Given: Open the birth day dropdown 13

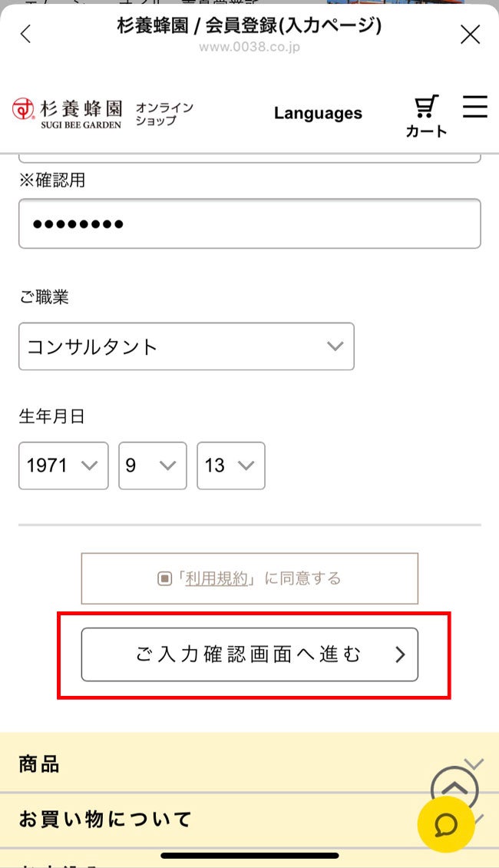Looking at the screenshot, I should 230,465.
